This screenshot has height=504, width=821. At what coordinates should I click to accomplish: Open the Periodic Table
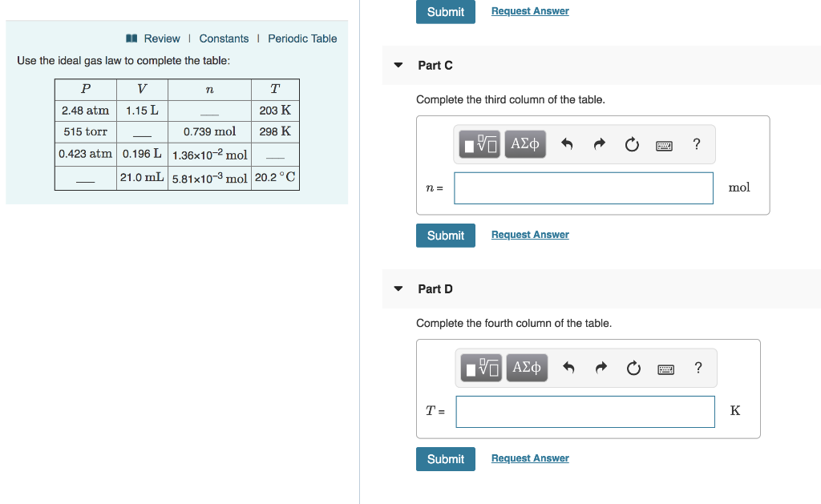pyautogui.click(x=302, y=38)
